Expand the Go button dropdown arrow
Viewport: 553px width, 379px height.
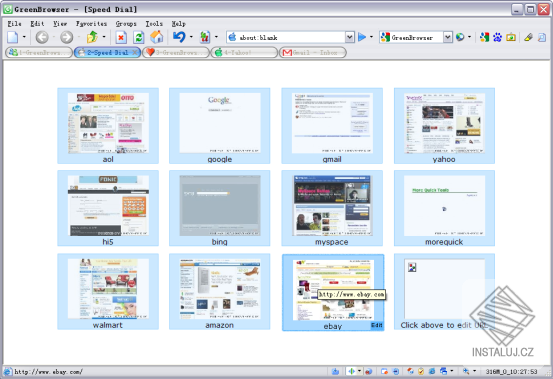371,37
